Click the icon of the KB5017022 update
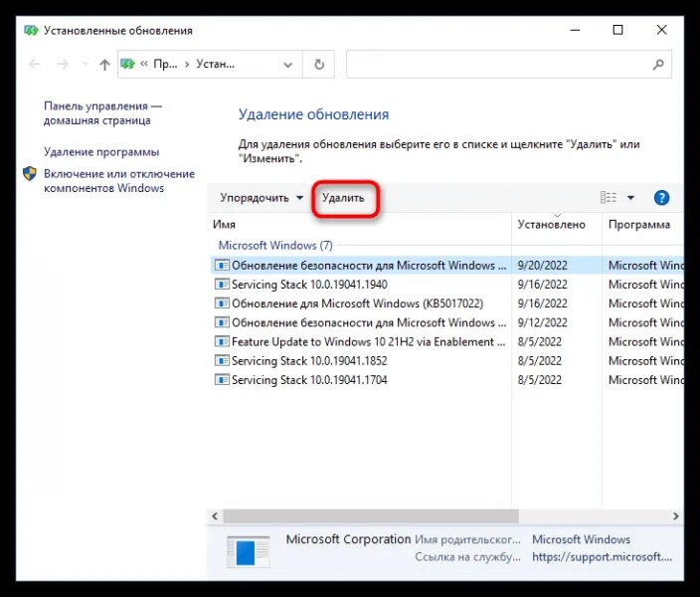Viewport: 700px width, 597px height. click(x=222, y=303)
